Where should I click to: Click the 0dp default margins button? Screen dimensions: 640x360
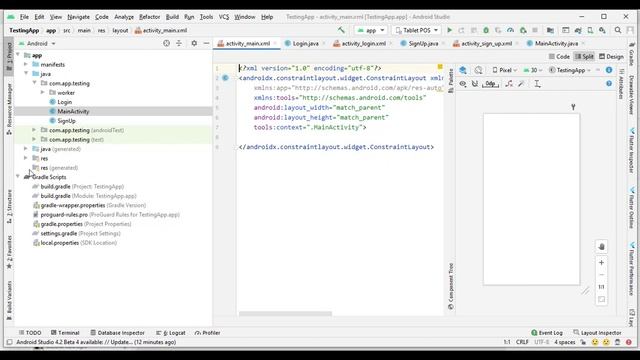coord(490,84)
